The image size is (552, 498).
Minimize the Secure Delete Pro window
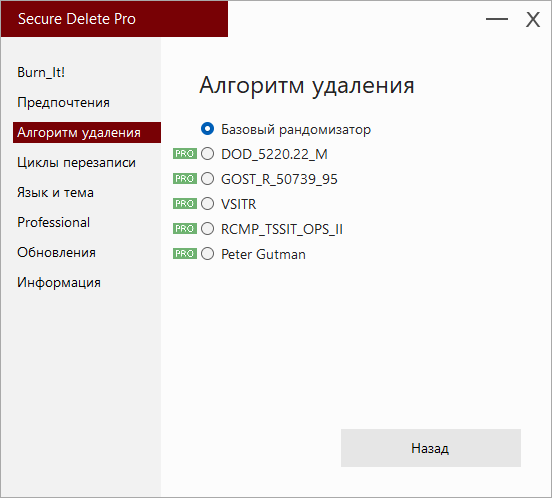[497, 19]
